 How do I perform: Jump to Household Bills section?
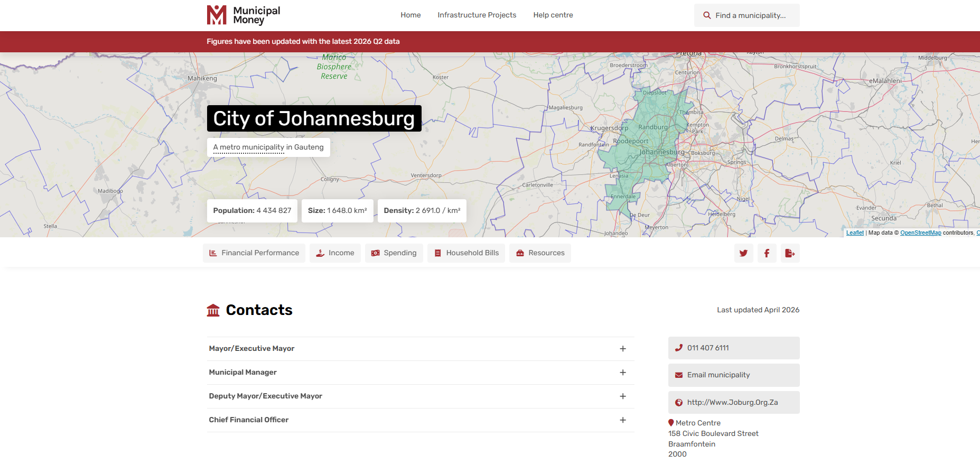(x=466, y=253)
